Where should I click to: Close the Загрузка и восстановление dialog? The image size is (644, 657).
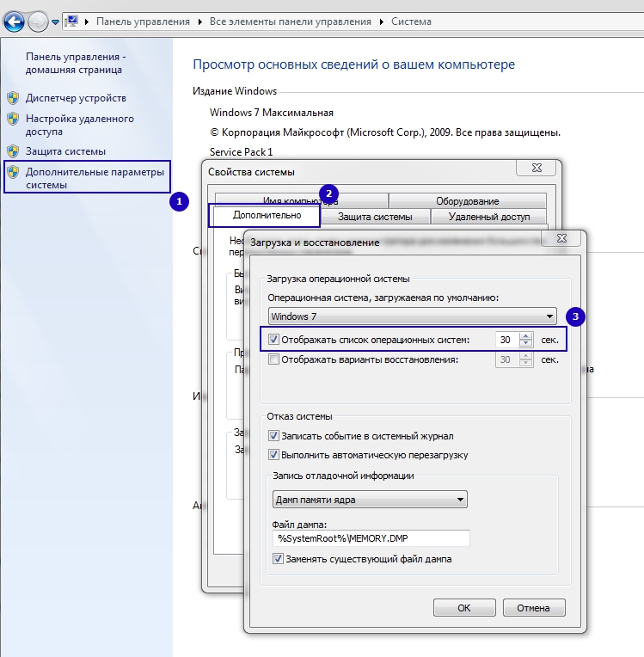[562, 242]
